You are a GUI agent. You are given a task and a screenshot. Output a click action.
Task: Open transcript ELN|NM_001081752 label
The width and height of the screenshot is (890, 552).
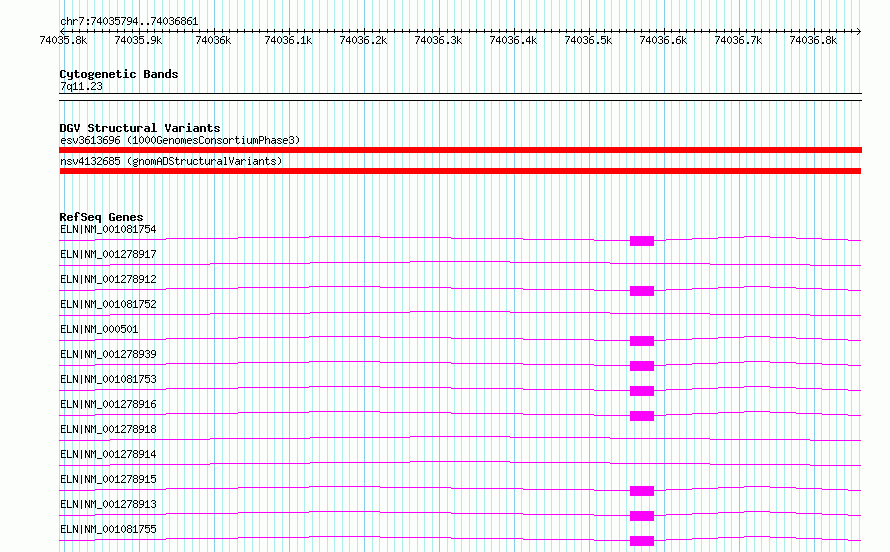[x=108, y=305]
